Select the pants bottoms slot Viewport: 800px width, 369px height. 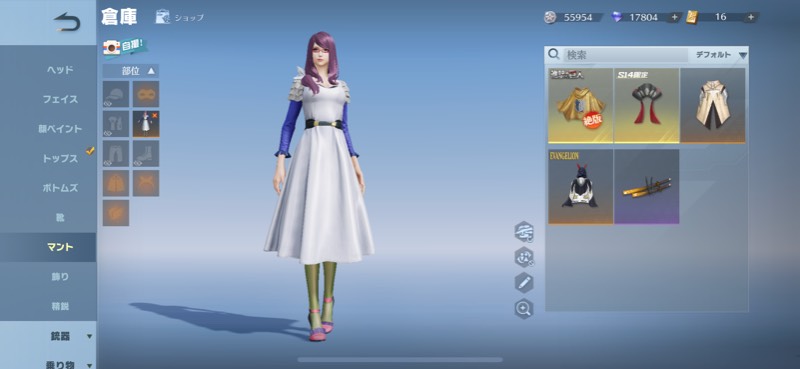pos(115,154)
